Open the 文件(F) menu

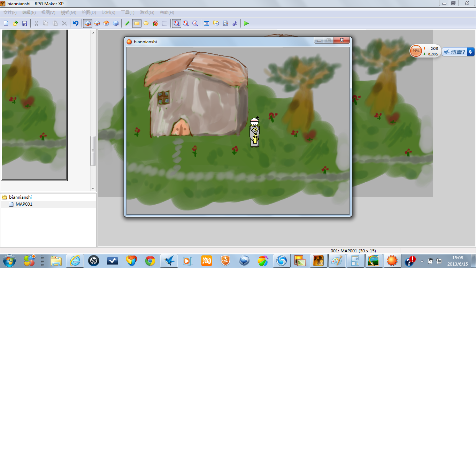pyautogui.click(x=10, y=13)
